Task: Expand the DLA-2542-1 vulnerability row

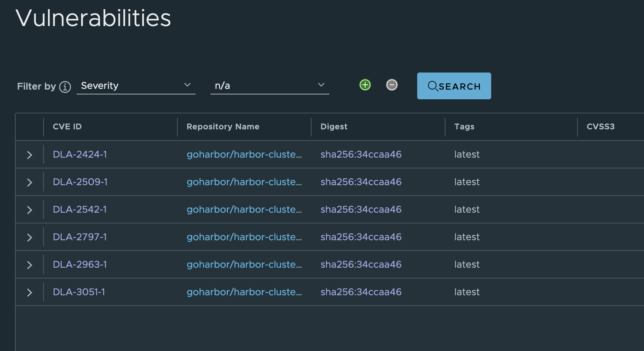Action: pos(29,209)
